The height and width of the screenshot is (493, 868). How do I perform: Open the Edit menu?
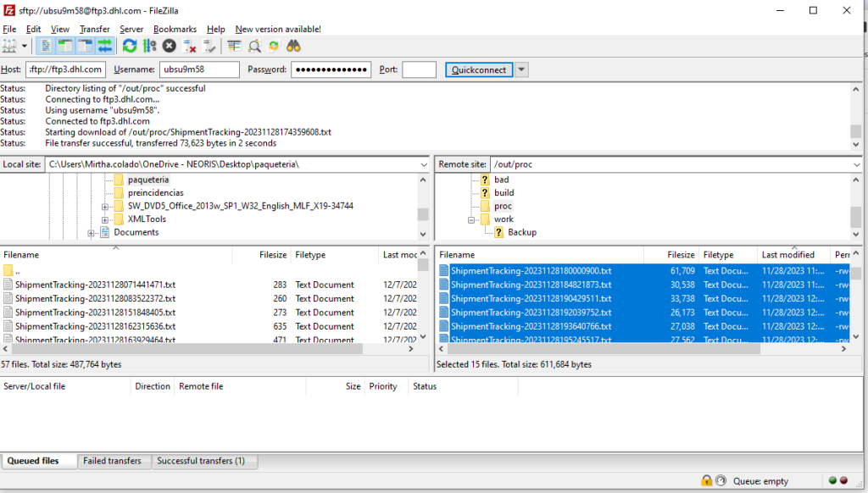(33, 30)
